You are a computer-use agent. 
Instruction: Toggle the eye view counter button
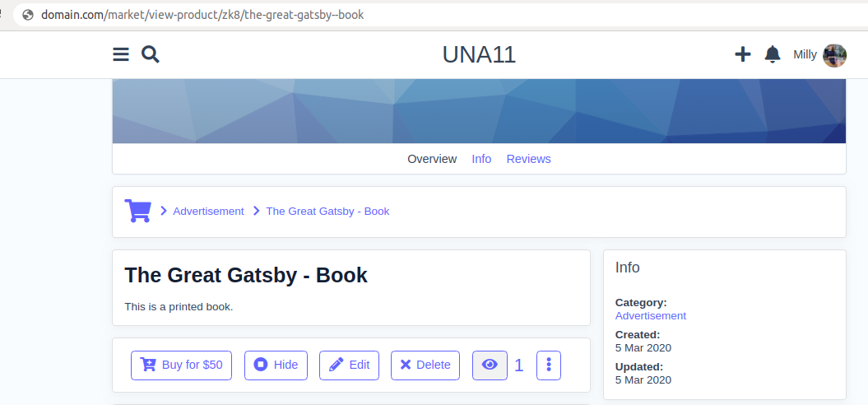(490, 365)
